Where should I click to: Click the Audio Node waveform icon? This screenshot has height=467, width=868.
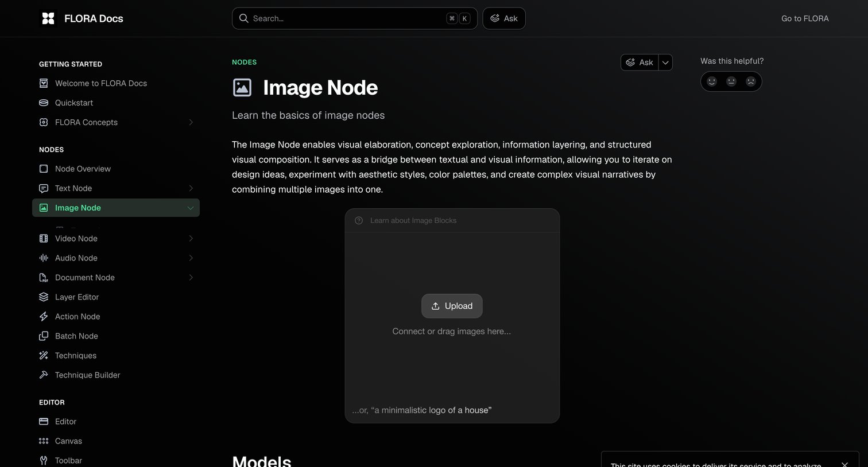pos(44,258)
